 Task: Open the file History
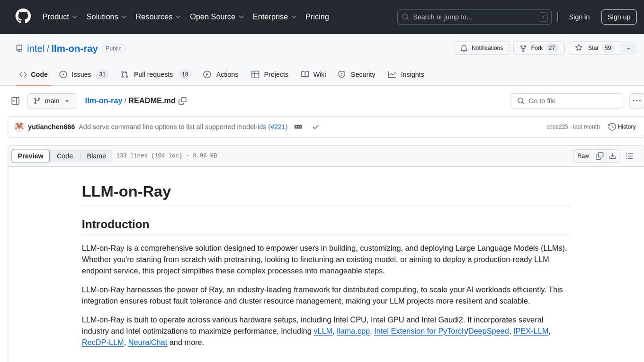click(622, 127)
